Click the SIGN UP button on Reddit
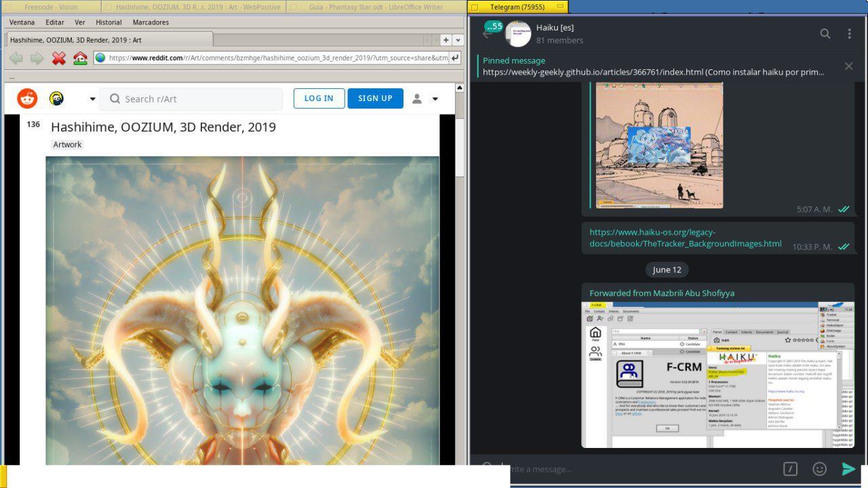The width and height of the screenshot is (868, 488). pyautogui.click(x=375, y=98)
